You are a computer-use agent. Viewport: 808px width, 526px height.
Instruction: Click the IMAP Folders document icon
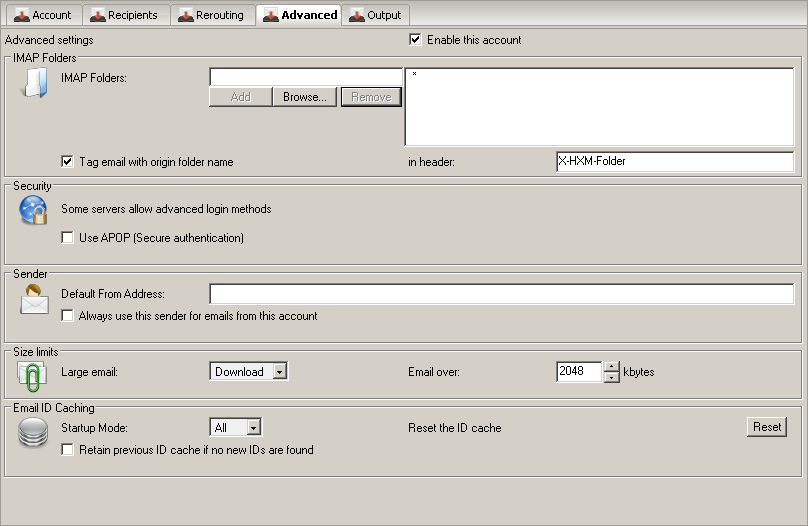(x=34, y=86)
